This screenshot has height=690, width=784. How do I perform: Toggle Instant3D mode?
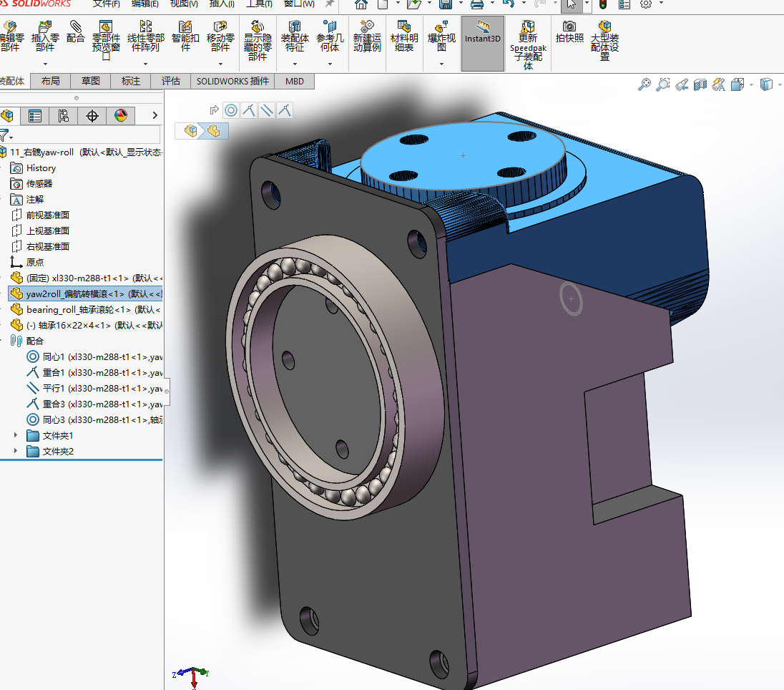coord(483,44)
